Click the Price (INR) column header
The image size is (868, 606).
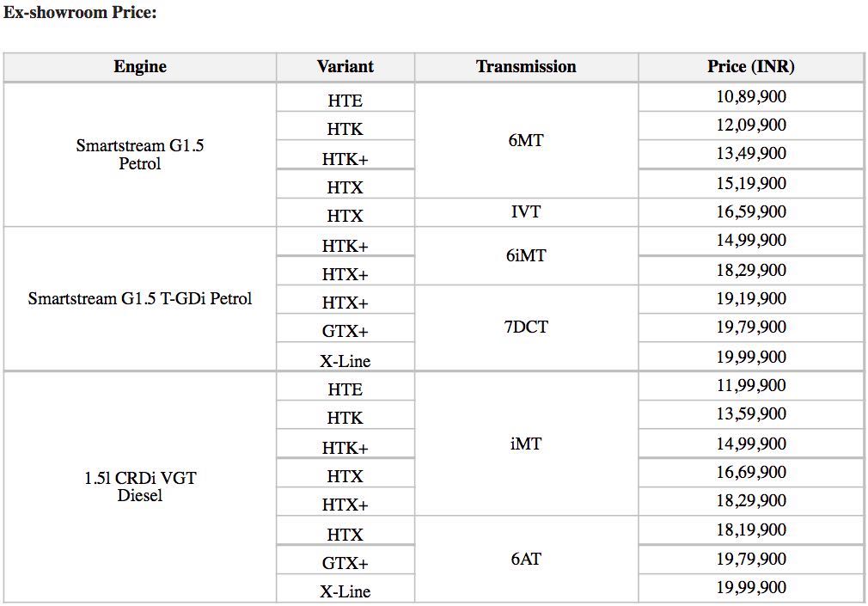point(751,67)
